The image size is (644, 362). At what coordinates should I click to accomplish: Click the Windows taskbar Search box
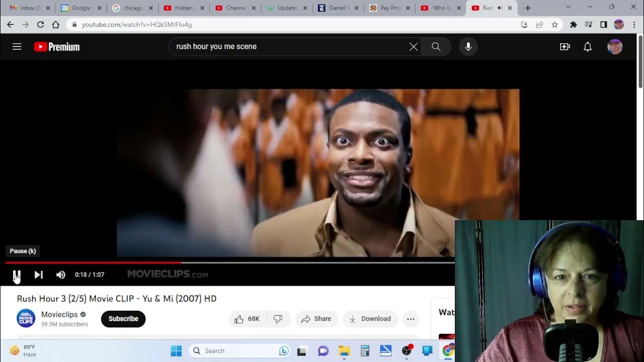tap(240, 351)
